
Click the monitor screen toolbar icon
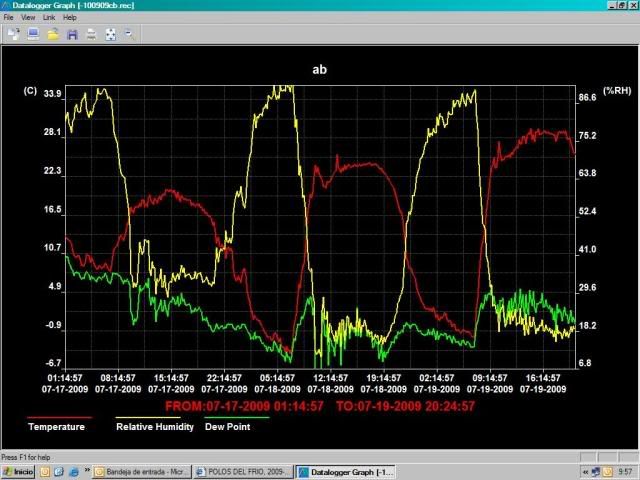33,34
